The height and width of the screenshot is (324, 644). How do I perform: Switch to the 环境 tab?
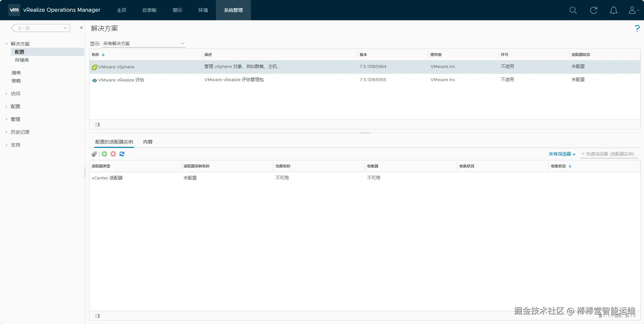tap(203, 10)
